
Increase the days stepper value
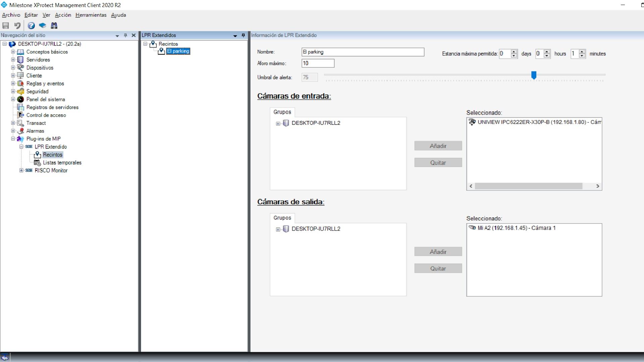514,52
